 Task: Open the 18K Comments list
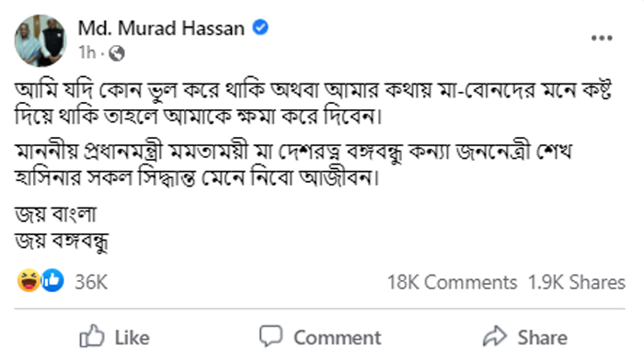[x=452, y=282]
